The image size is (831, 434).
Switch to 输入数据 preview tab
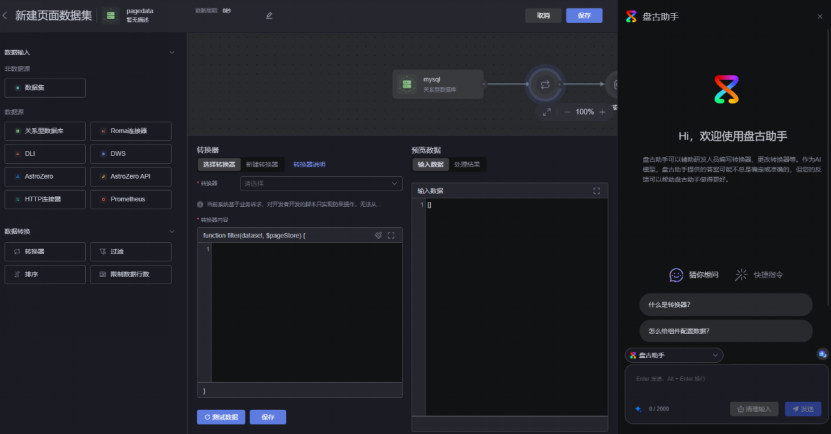[430, 164]
